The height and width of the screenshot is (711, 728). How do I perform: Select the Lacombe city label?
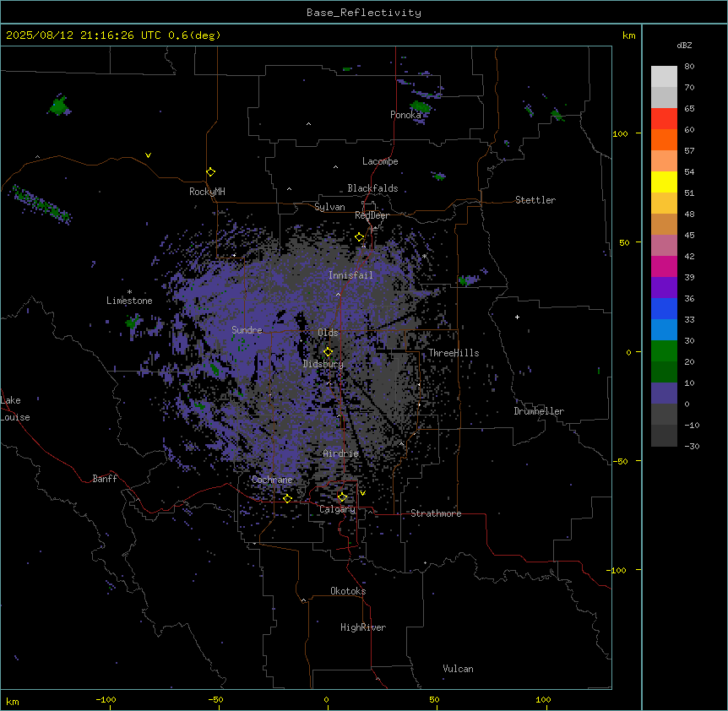click(x=380, y=161)
